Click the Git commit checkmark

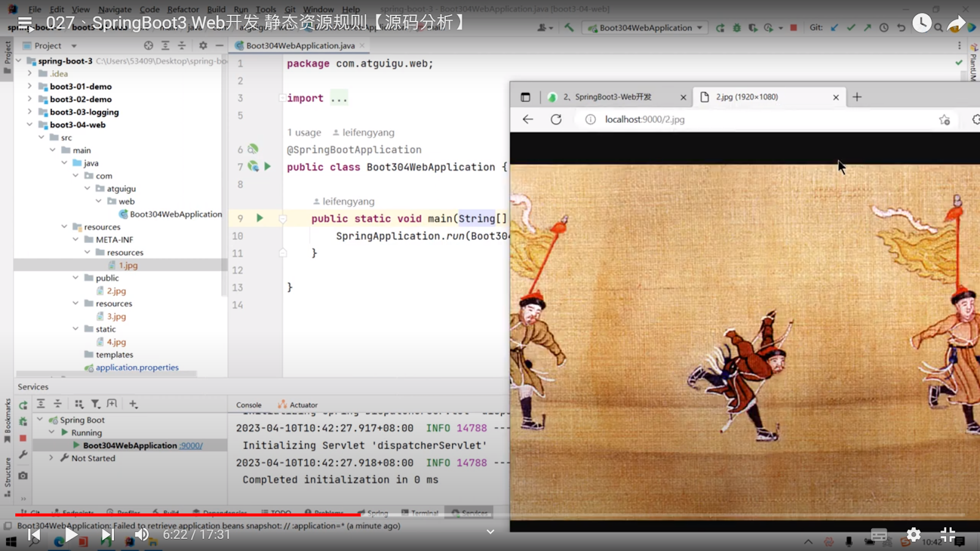pyautogui.click(x=851, y=28)
